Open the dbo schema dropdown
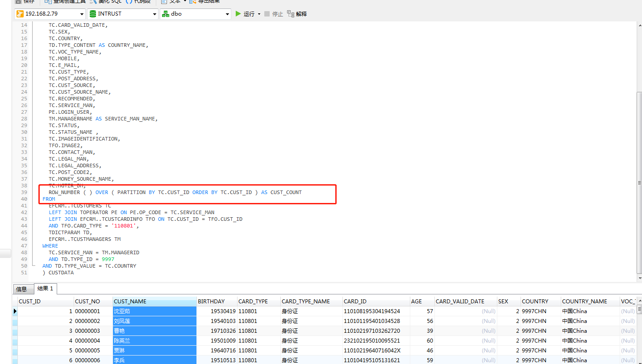Image resolution: width=642 pixels, height=364 pixels. click(x=227, y=13)
